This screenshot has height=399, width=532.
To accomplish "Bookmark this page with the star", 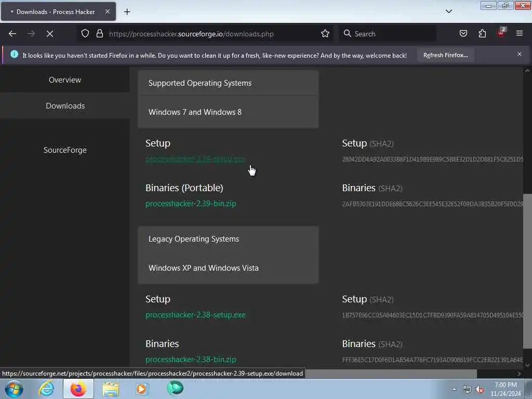I will 325,34.
